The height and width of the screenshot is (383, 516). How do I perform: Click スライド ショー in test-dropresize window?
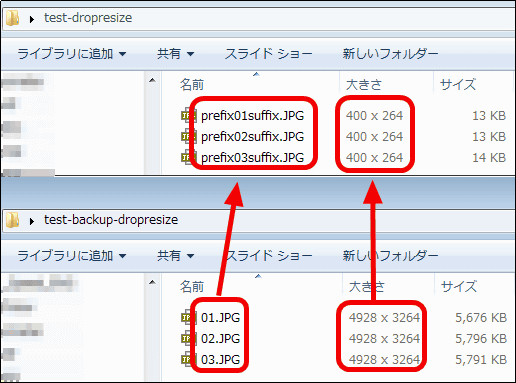point(269,54)
